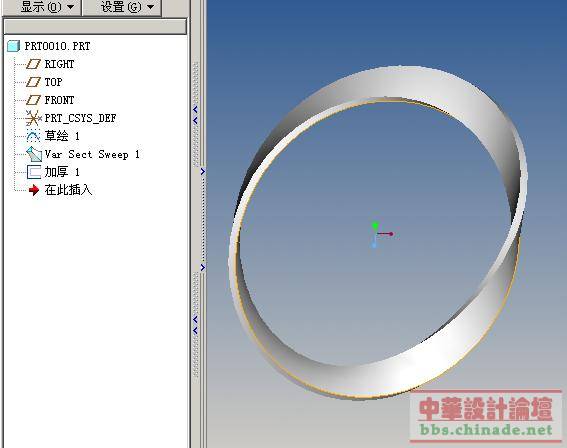Click the middle right-pointing divider arrow
The height and width of the screenshot is (448, 567).
(202, 171)
